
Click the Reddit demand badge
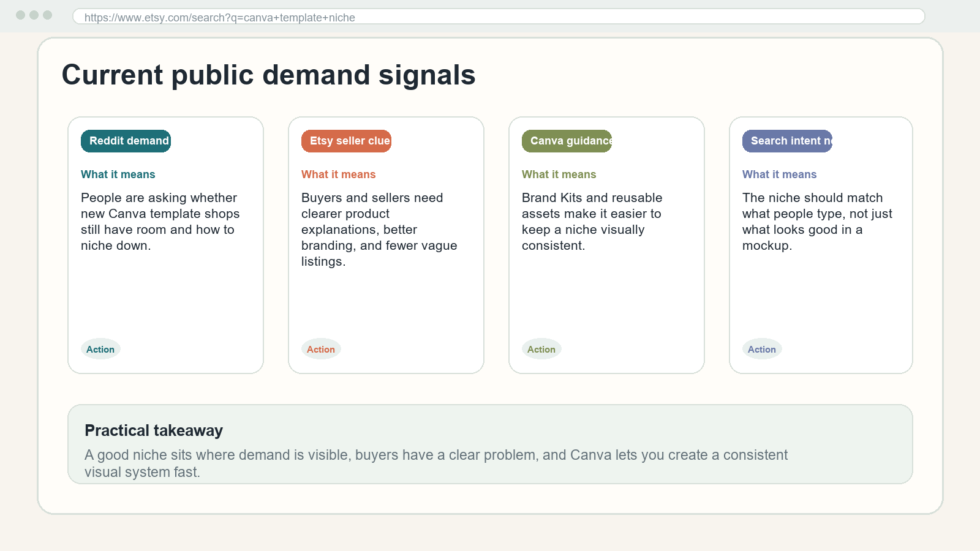tap(126, 141)
